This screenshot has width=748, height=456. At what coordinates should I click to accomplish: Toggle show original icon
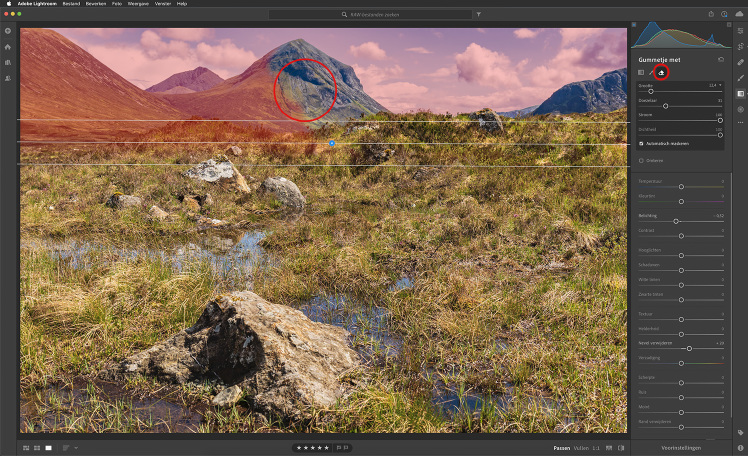621,448
